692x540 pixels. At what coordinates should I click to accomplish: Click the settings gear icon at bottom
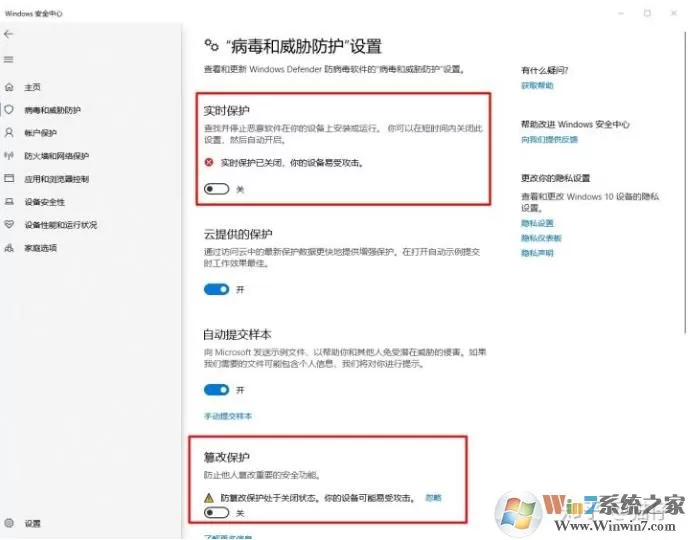click(x=9, y=523)
